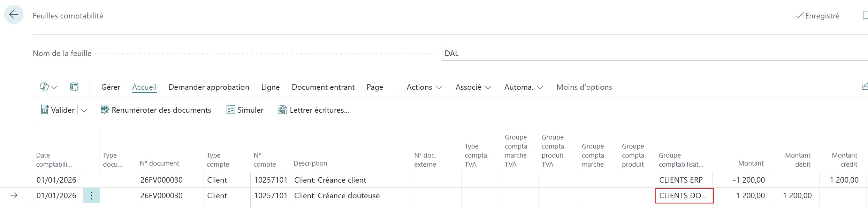Select the CLIENTS ERP cell

point(684,180)
